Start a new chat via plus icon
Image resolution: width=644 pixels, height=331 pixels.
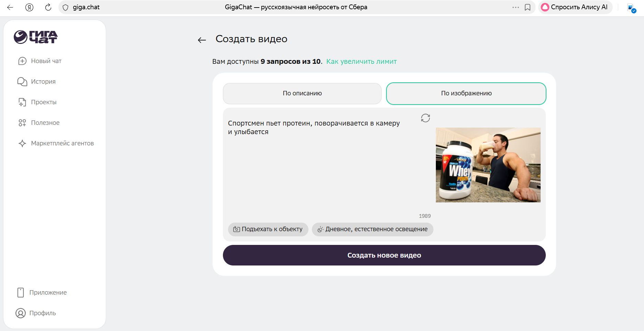(22, 61)
